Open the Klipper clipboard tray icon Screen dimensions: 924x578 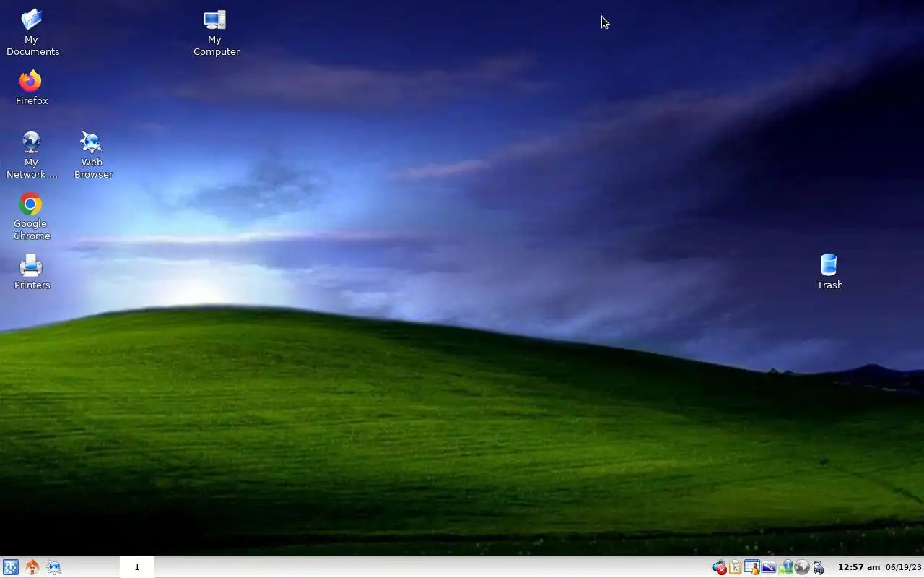point(735,568)
